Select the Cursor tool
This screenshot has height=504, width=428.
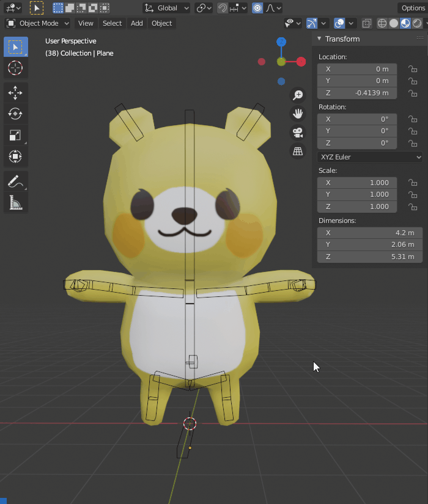15,68
